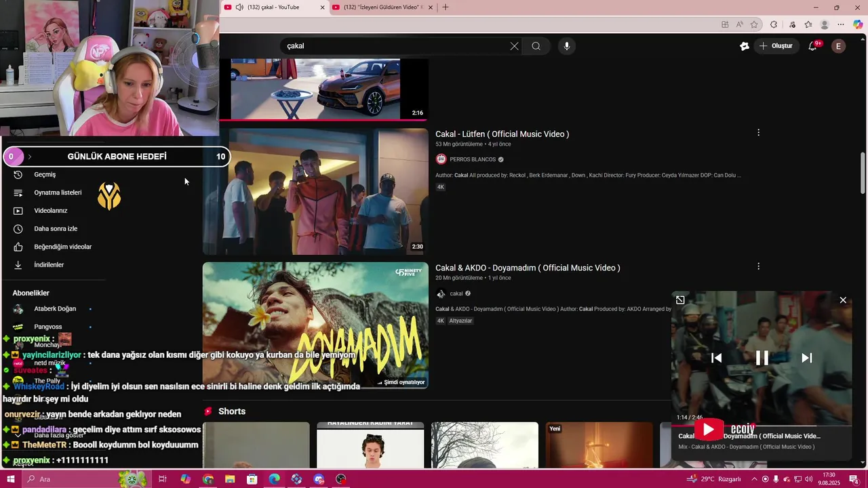Visit the PERROS BLANCOS channel

pos(473,159)
